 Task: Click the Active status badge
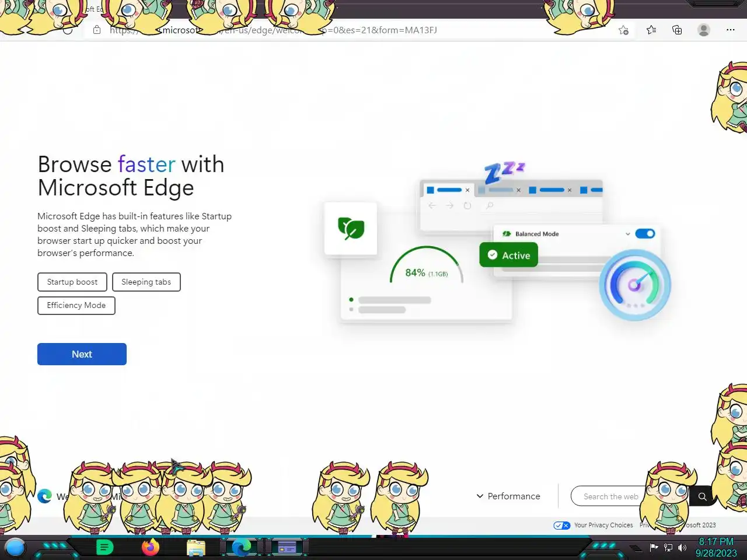508,255
